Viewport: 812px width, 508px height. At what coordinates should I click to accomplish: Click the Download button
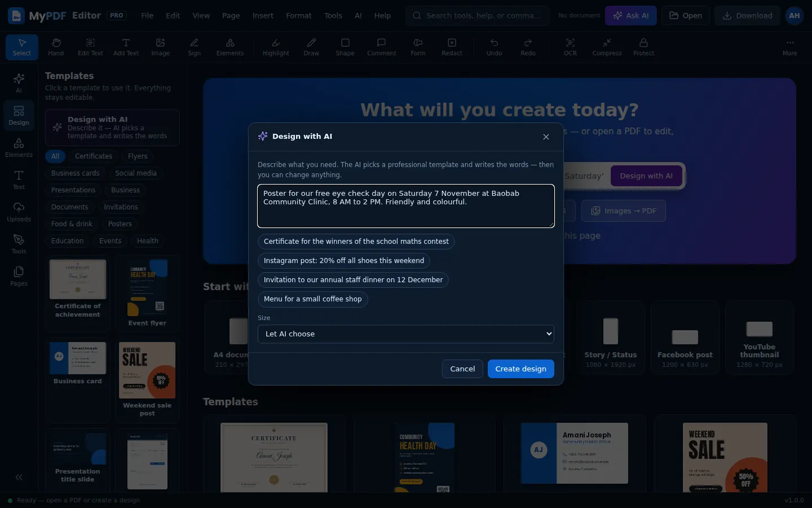[x=747, y=16]
